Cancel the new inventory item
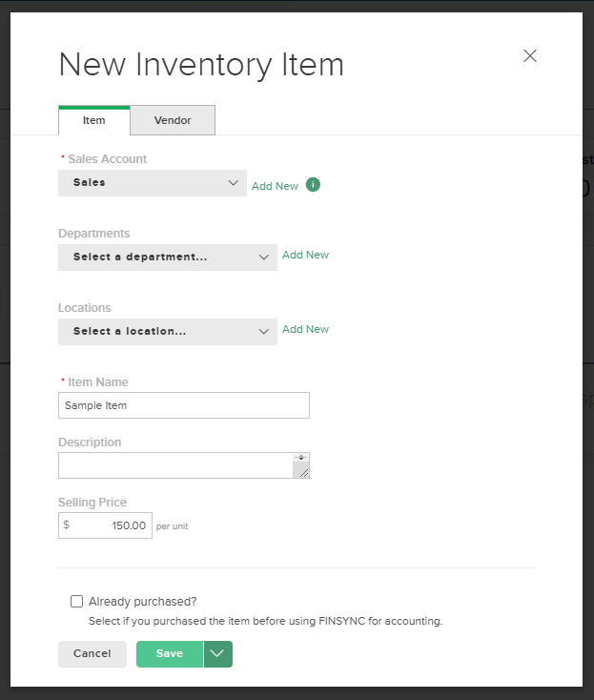 coord(92,653)
